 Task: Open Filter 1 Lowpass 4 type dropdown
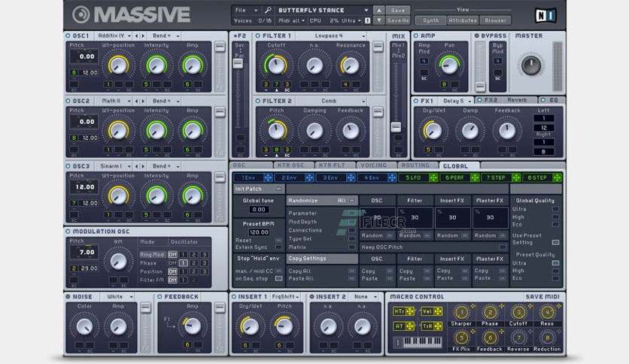point(332,35)
